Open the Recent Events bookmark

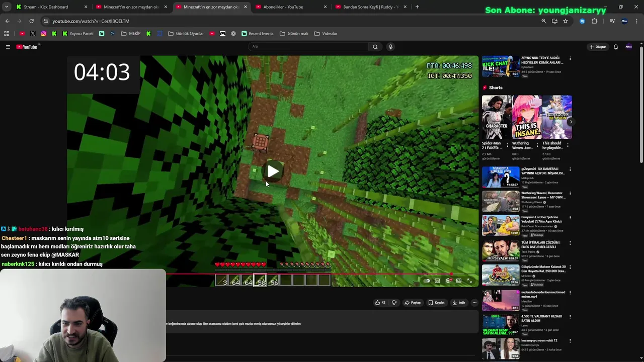tap(257, 34)
